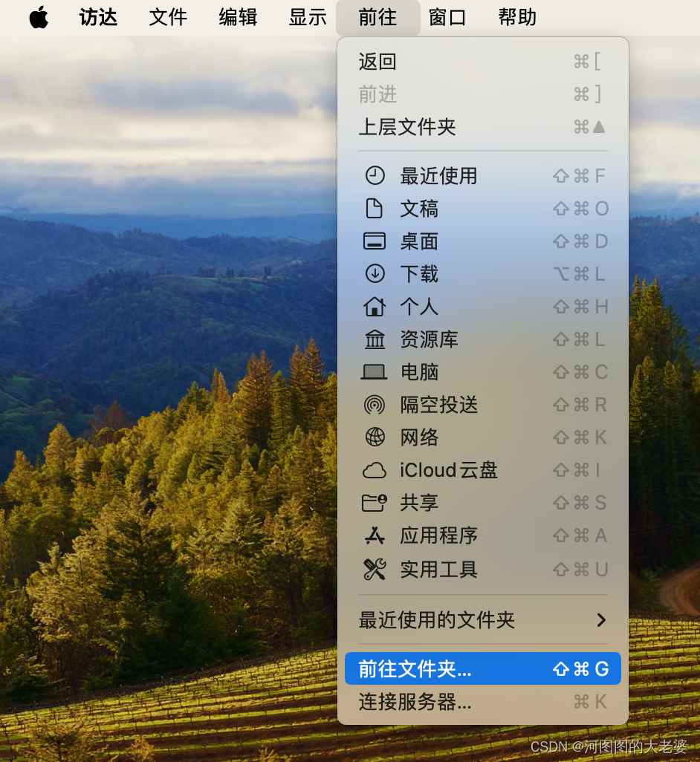
Task: Choose 返回 from the menu
Action: (483, 62)
